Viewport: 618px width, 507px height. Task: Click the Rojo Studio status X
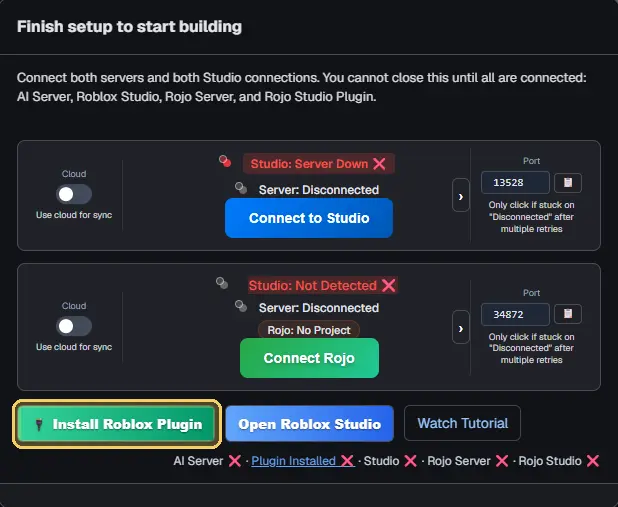point(593,461)
